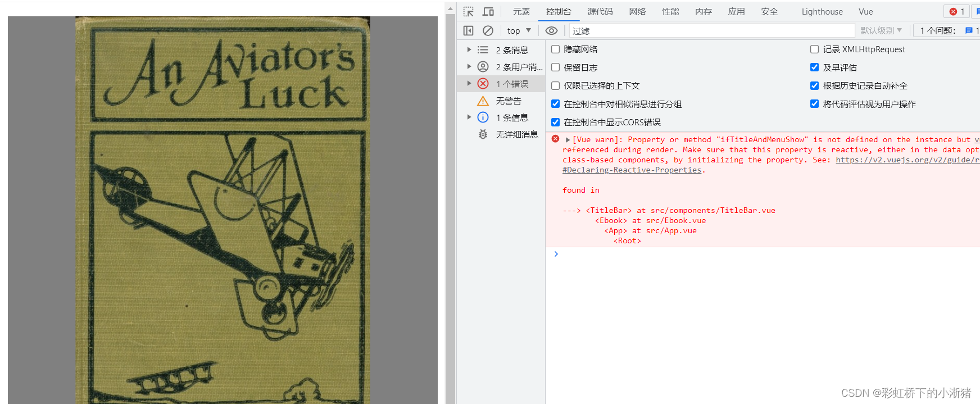Click the red error count badge
This screenshot has width=980, height=404.
pos(957,12)
